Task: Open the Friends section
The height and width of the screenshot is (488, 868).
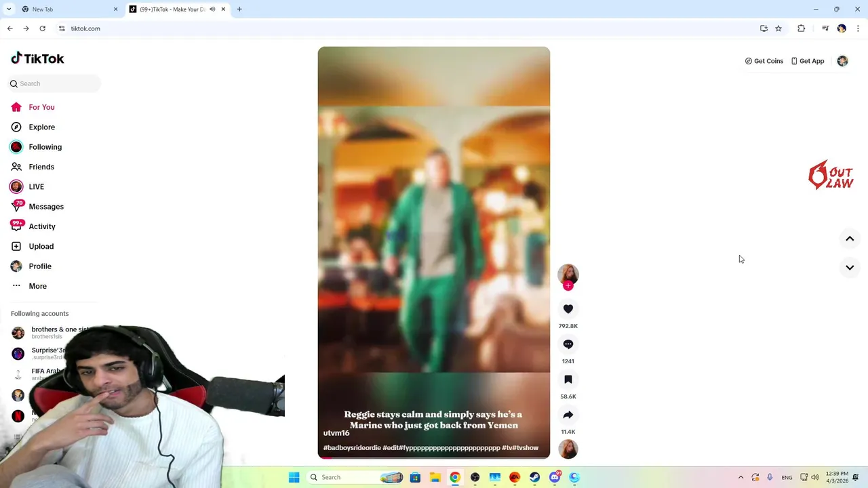Action: pos(33,167)
